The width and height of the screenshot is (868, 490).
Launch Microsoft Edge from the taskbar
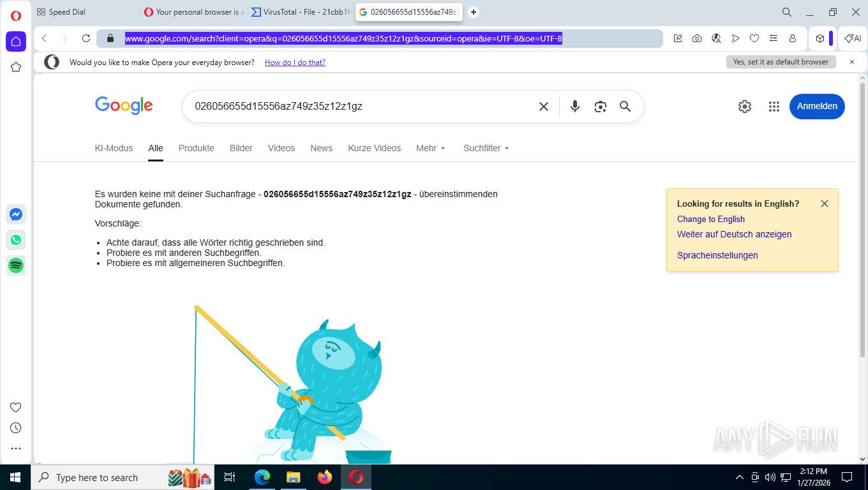pyautogui.click(x=262, y=477)
